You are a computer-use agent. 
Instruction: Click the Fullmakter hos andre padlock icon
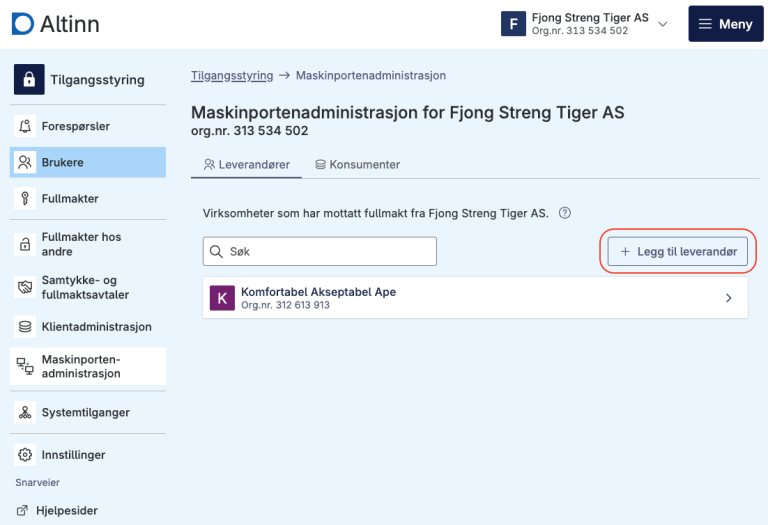pyautogui.click(x=25, y=244)
